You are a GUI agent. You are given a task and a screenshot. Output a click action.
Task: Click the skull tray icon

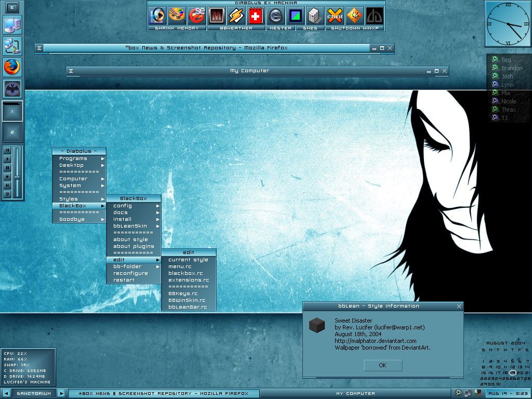[458, 393]
